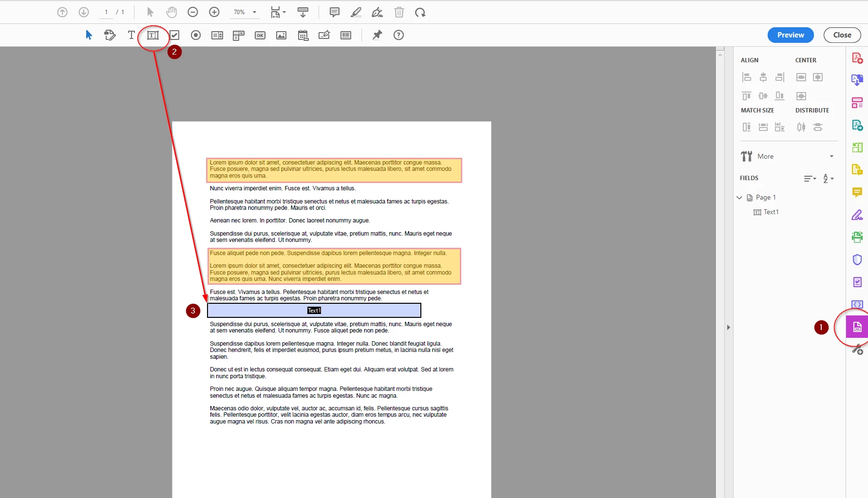Open Create PDF tool in sidebar
Viewport: 868px width, 498px height.
[x=857, y=58]
